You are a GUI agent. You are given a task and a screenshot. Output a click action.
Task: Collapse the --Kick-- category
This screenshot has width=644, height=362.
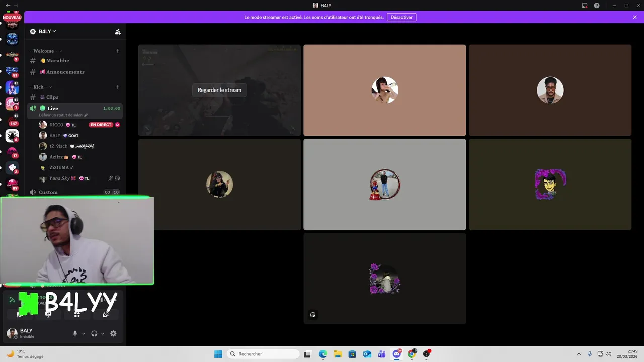(41, 87)
